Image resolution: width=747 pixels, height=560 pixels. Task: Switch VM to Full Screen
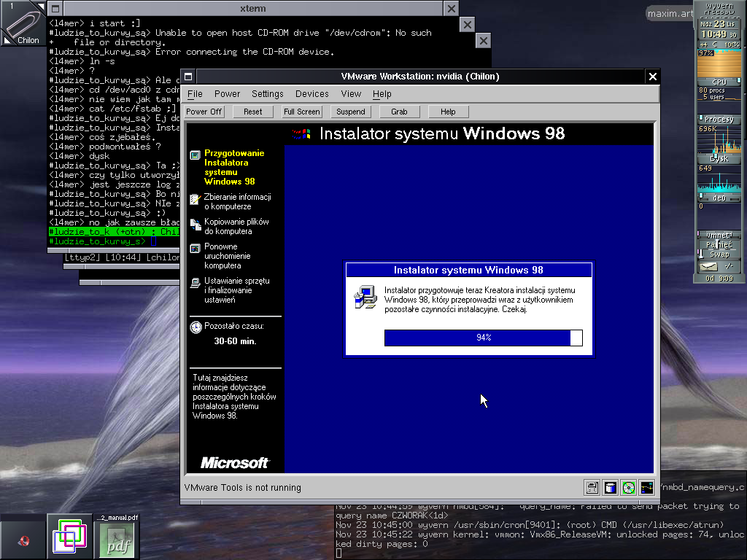301,112
